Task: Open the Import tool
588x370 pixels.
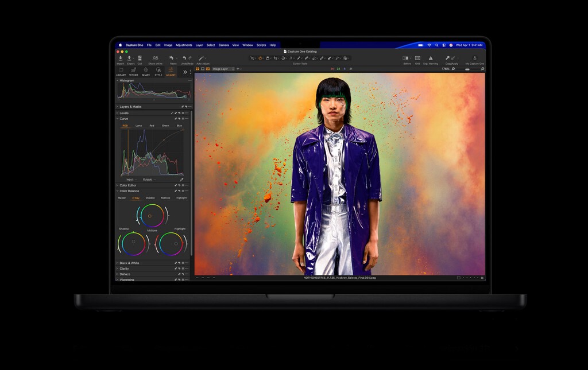Action: coord(120,57)
